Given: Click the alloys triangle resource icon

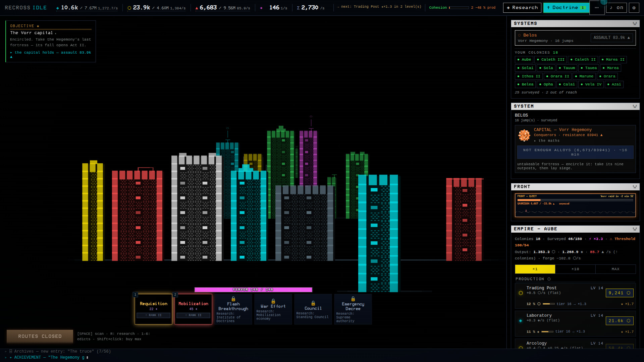Looking at the screenshot, I should click(197, 8).
